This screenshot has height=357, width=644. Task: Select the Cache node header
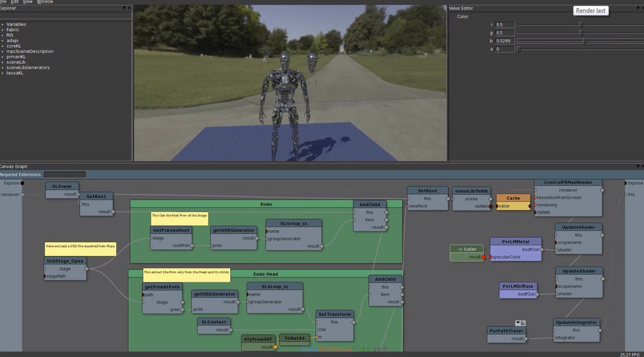click(513, 198)
